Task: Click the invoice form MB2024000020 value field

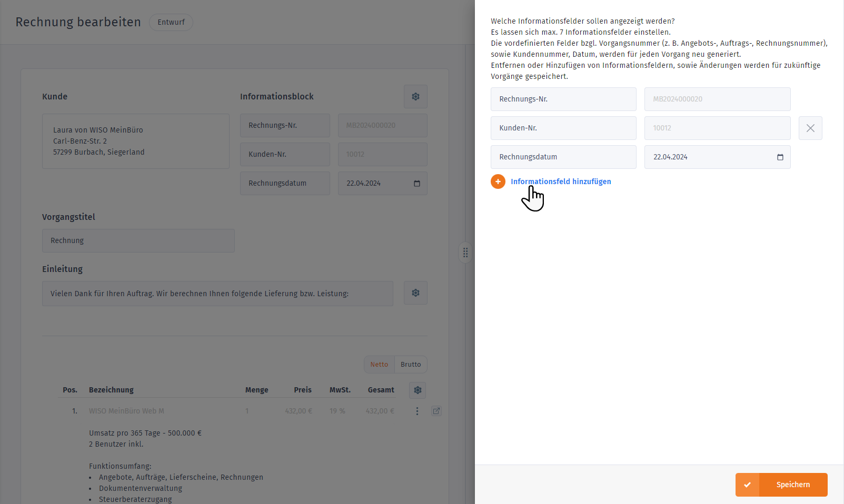Action: click(382, 125)
